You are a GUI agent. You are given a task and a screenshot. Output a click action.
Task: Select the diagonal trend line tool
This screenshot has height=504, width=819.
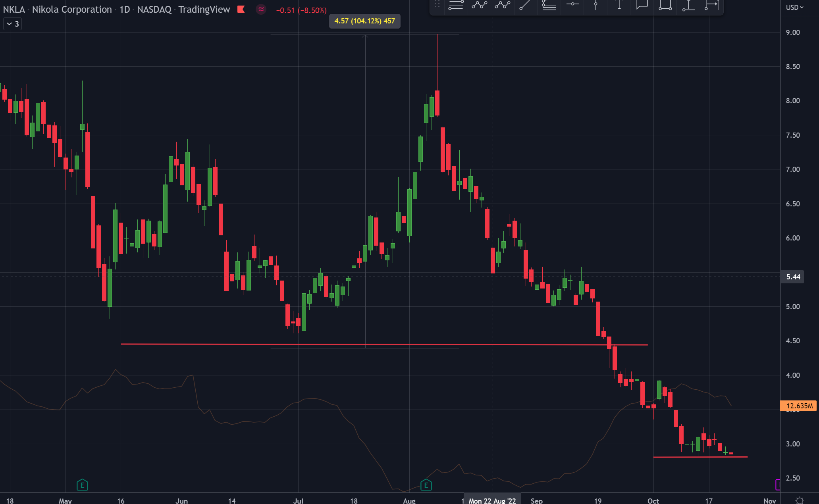(x=525, y=5)
